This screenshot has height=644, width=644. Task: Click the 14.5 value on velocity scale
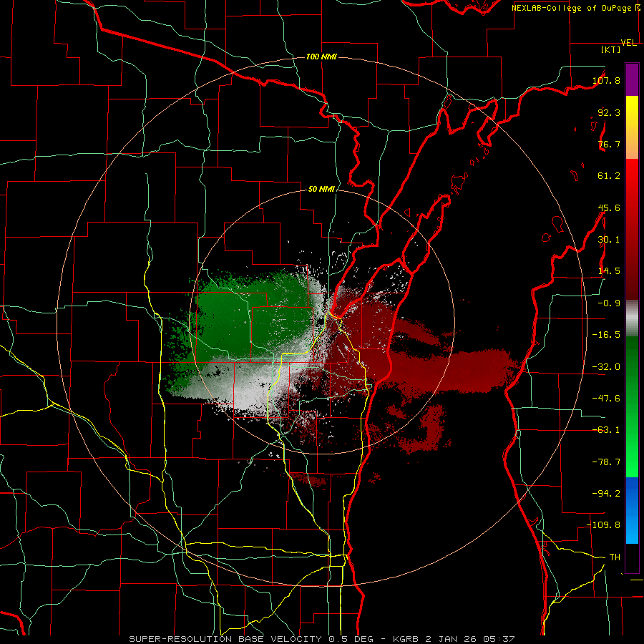pyautogui.click(x=609, y=271)
